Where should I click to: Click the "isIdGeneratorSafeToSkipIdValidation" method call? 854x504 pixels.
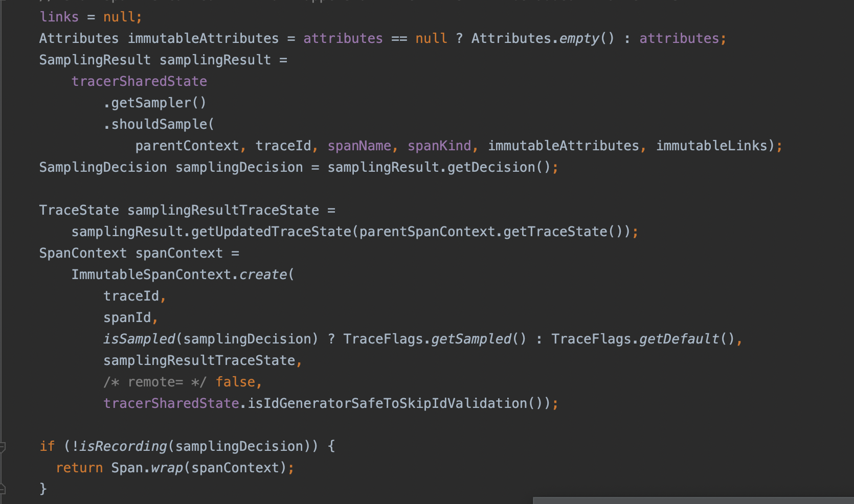pyautogui.click(x=387, y=403)
